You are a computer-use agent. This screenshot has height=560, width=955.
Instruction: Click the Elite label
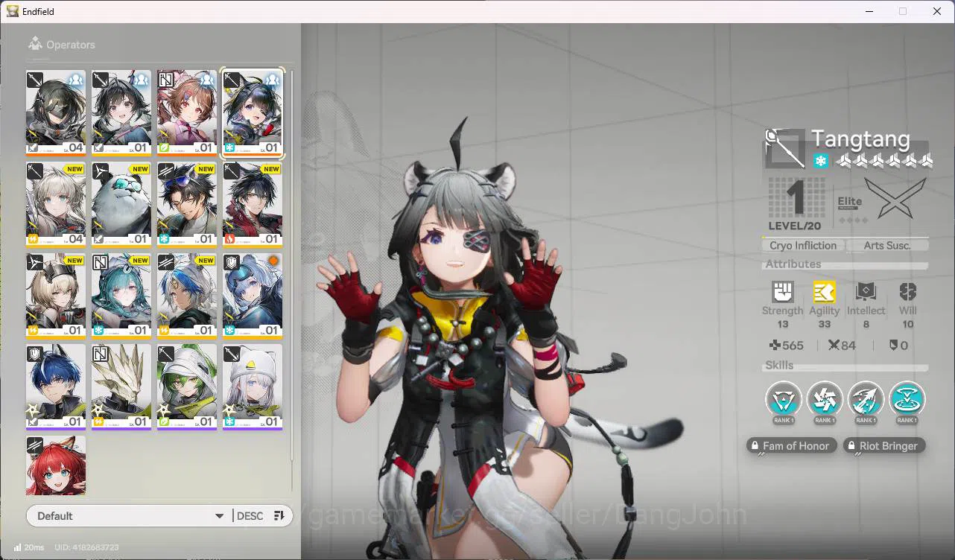point(850,202)
